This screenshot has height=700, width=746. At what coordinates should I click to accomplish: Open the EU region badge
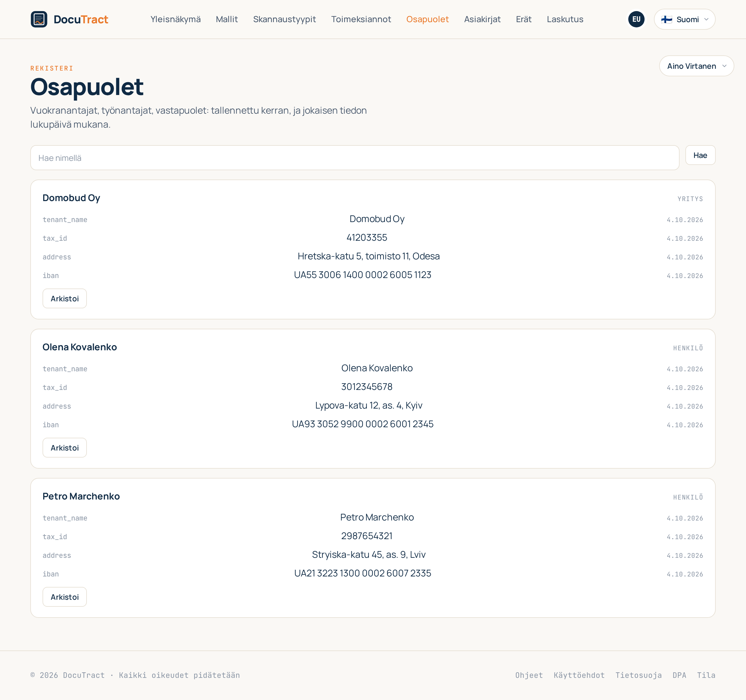(636, 19)
